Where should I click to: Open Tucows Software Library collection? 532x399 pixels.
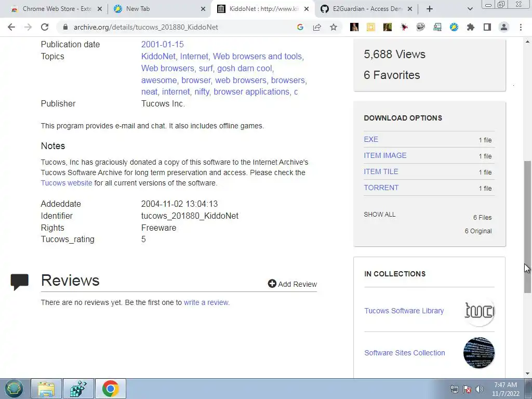pyautogui.click(x=404, y=311)
